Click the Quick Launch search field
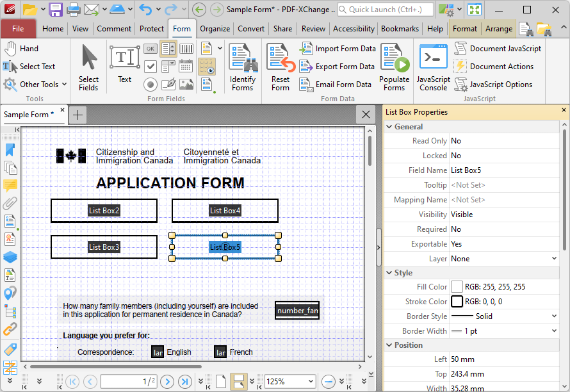Image resolution: width=570 pixels, height=392 pixels. (x=386, y=10)
